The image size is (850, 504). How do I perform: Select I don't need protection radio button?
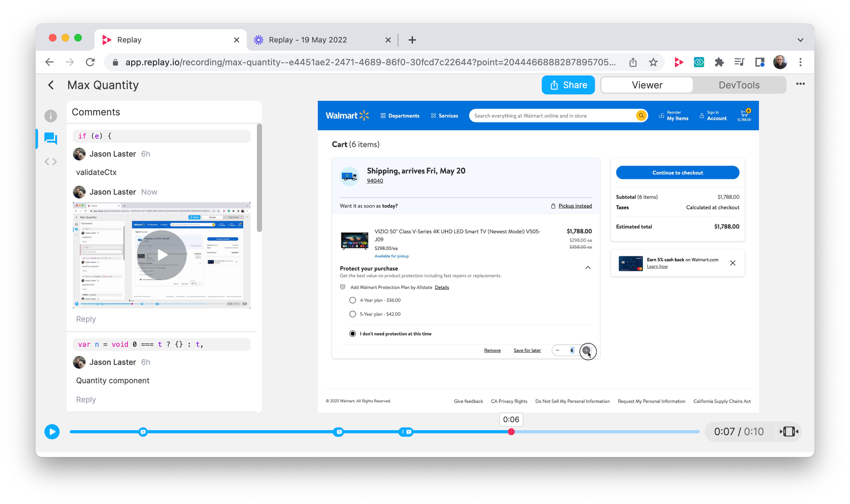353,334
